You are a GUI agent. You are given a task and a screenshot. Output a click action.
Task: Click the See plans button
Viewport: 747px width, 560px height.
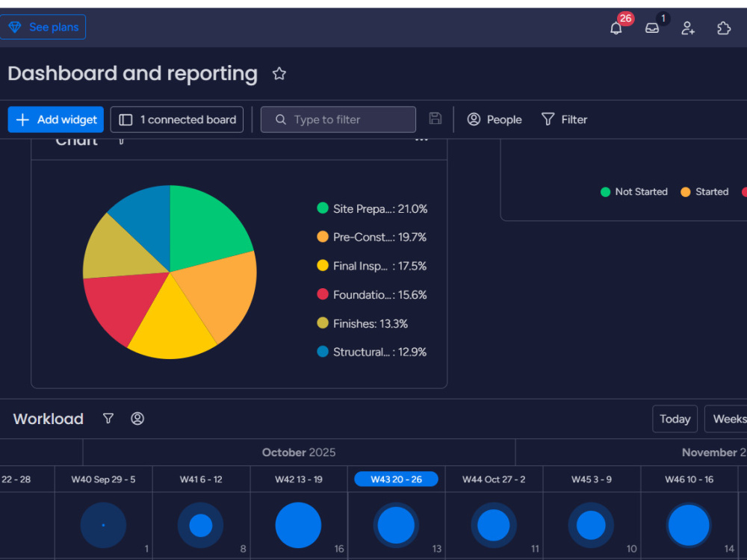[x=43, y=27]
